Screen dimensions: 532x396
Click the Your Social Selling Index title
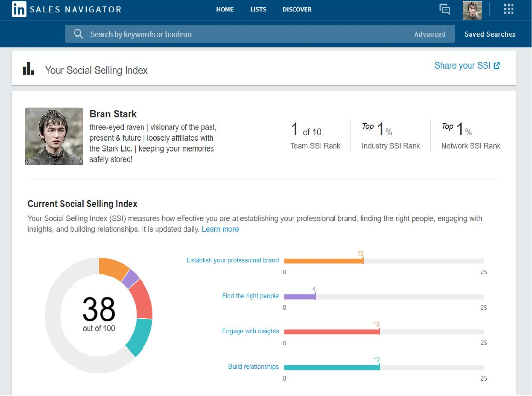click(96, 70)
